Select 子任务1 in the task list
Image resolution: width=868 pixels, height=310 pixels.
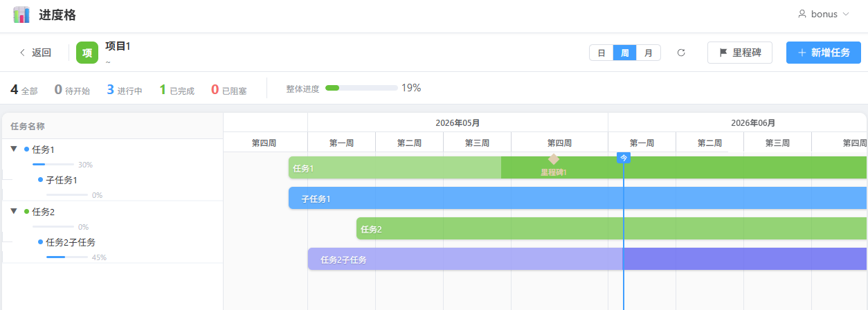click(62, 180)
